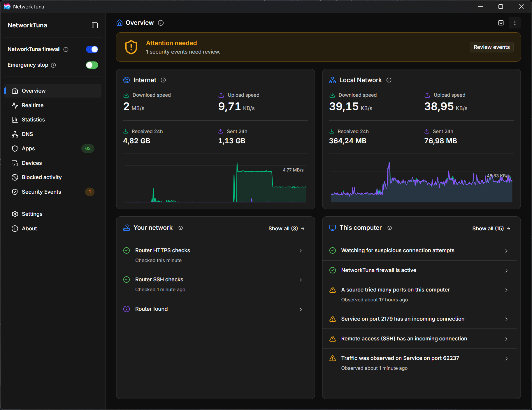Click warning icon for Remote access SSH
Viewport: 532px width, 410px height.
tap(333, 339)
